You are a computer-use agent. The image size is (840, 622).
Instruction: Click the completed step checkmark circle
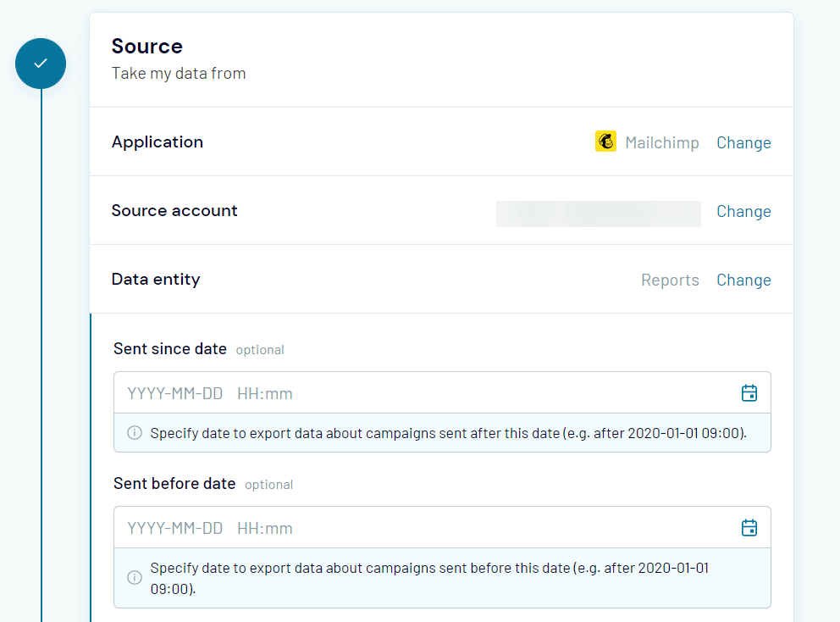point(41,64)
